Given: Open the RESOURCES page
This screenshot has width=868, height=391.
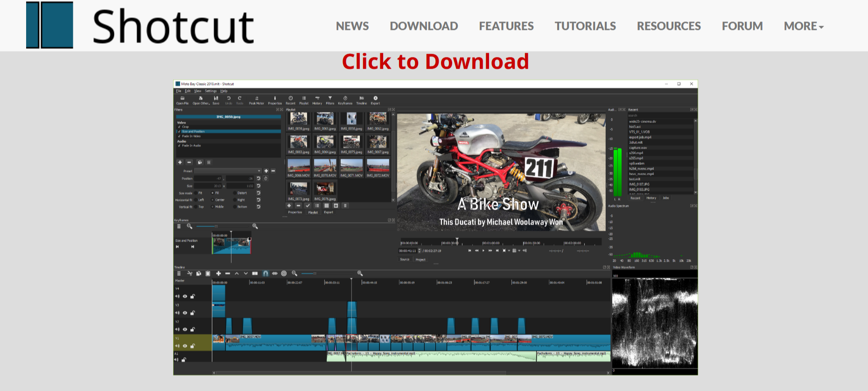Looking at the screenshot, I should (x=669, y=26).
